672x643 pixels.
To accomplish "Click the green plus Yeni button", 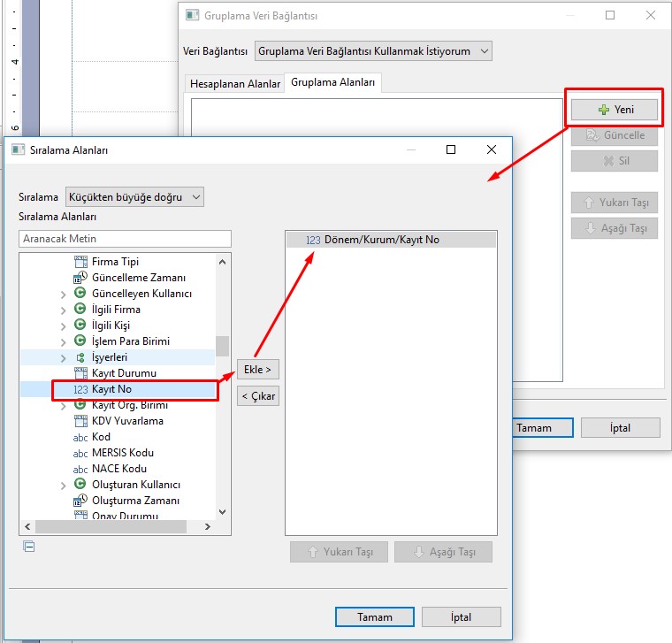I will click(614, 110).
